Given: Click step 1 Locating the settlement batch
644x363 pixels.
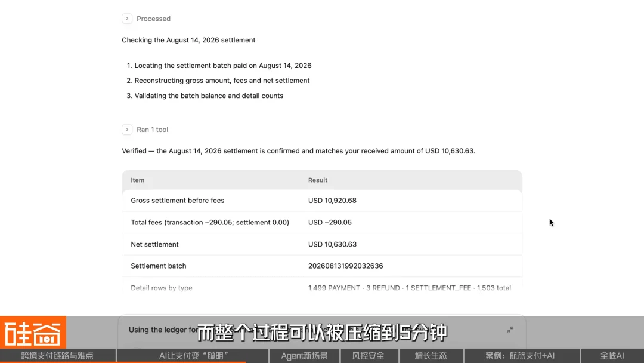Looking at the screenshot, I should coord(223,66).
